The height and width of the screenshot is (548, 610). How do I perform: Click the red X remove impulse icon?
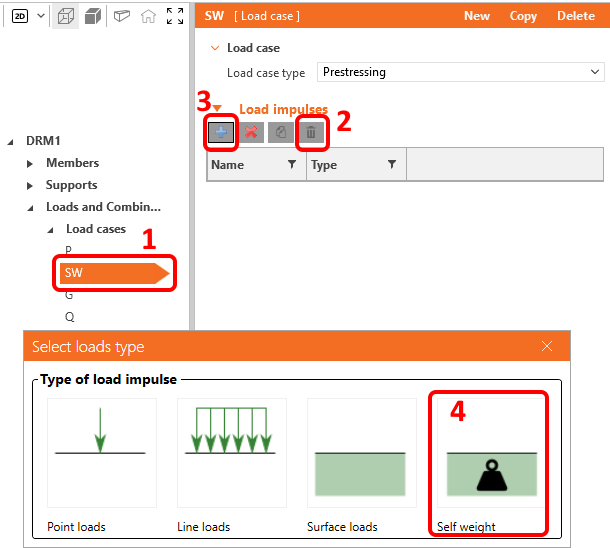[251, 132]
